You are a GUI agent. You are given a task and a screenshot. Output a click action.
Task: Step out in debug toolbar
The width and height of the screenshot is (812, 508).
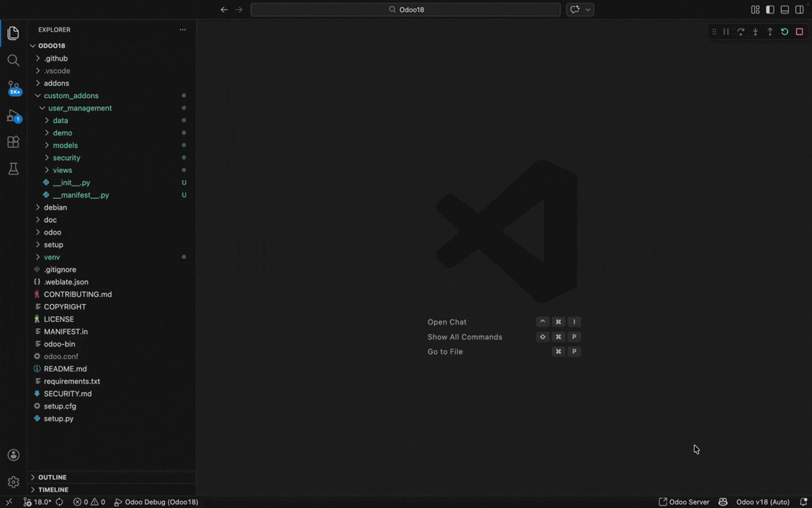(770, 32)
